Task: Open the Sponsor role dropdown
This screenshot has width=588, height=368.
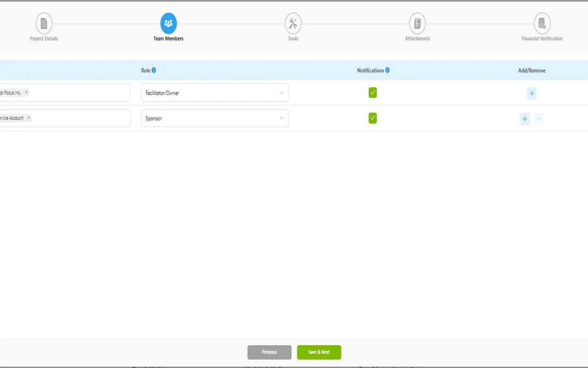Action: tap(215, 118)
